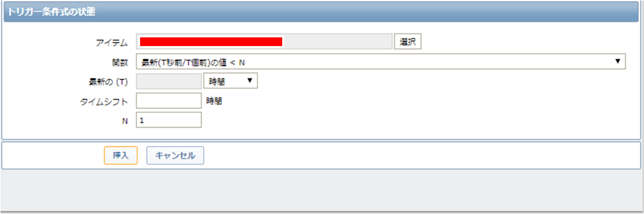The width and height of the screenshot is (644, 214).
Task: Click the 関数 label
Action: 120,62
